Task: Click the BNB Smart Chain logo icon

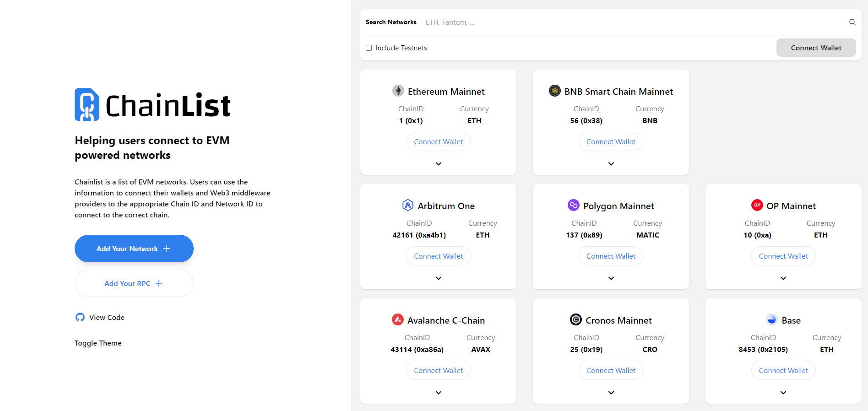Action: [x=555, y=91]
